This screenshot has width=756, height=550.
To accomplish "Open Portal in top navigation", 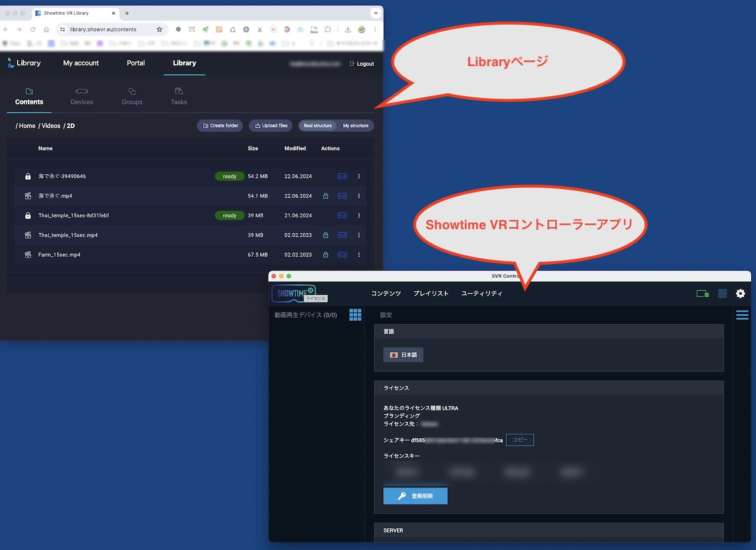I will [136, 63].
